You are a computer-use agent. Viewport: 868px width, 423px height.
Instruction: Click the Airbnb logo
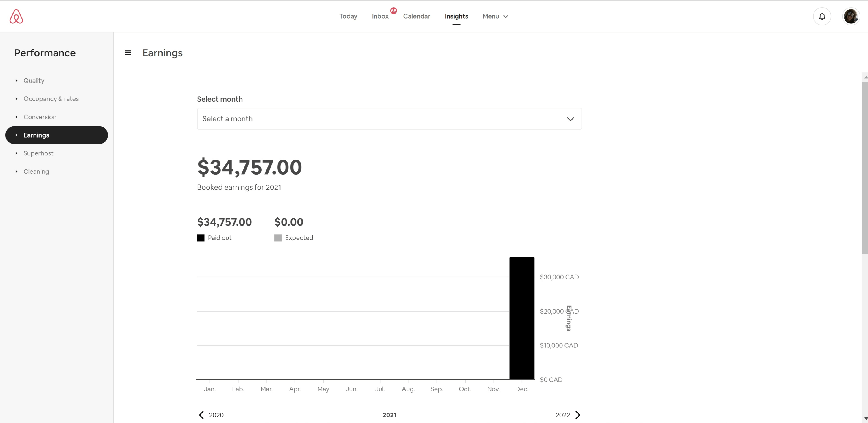pos(16,16)
